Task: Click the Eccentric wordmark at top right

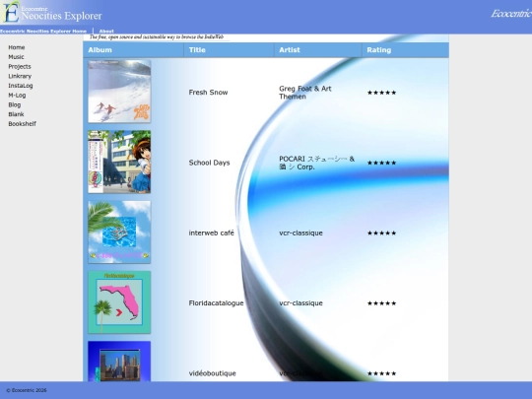Action: (x=511, y=13)
